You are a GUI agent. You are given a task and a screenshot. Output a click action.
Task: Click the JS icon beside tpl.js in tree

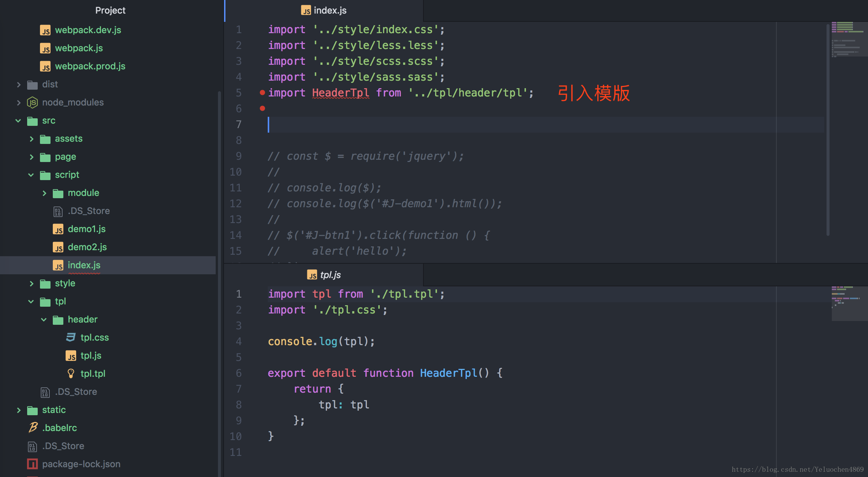(71, 356)
